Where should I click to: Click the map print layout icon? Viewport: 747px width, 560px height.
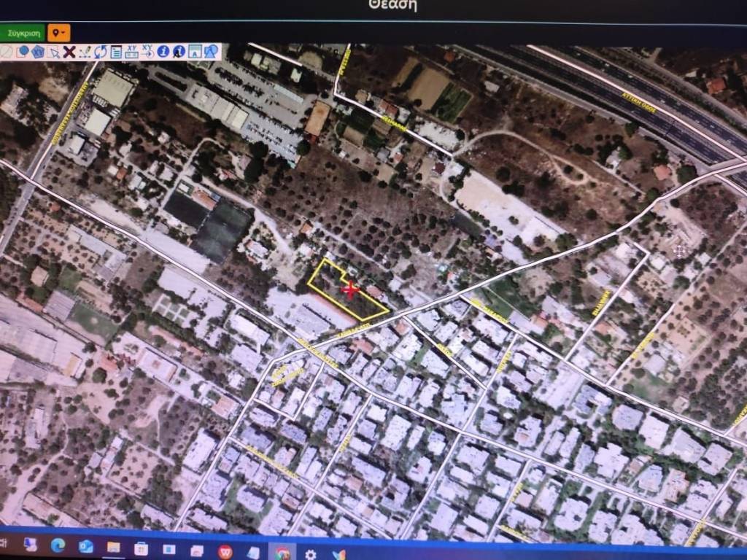(x=195, y=51)
